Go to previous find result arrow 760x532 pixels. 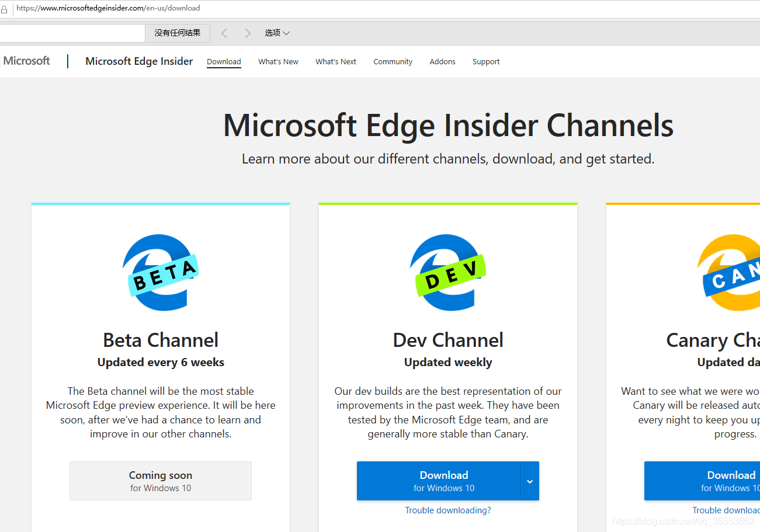point(224,33)
